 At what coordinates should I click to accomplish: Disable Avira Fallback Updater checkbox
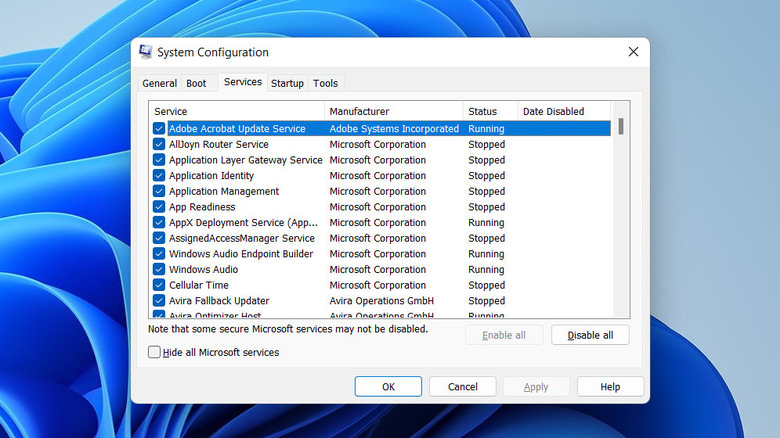159,301
